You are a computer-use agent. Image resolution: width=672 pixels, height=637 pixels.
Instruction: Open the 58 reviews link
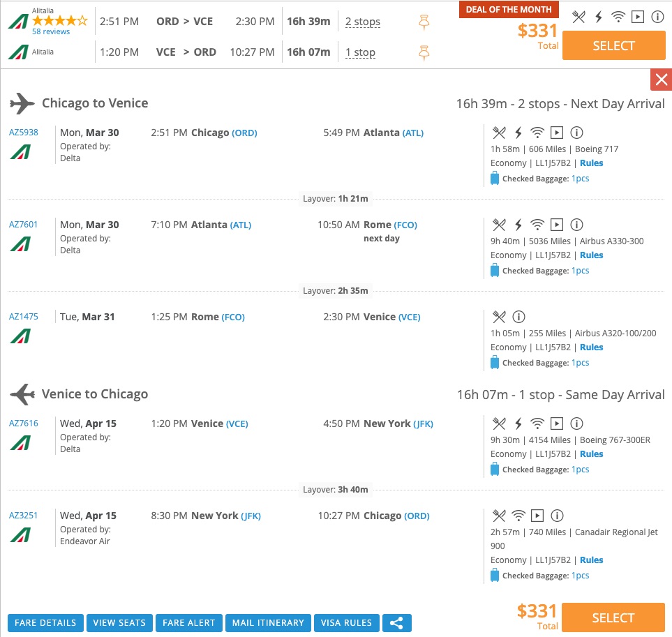point(51,31)
